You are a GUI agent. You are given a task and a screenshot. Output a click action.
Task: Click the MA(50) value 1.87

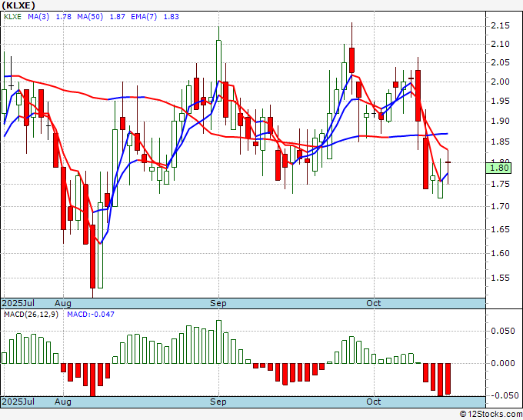click(118, 17)
